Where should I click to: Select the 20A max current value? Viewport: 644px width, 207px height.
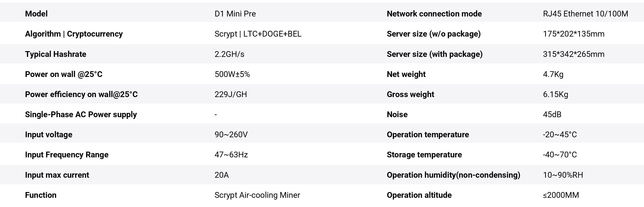221,175
